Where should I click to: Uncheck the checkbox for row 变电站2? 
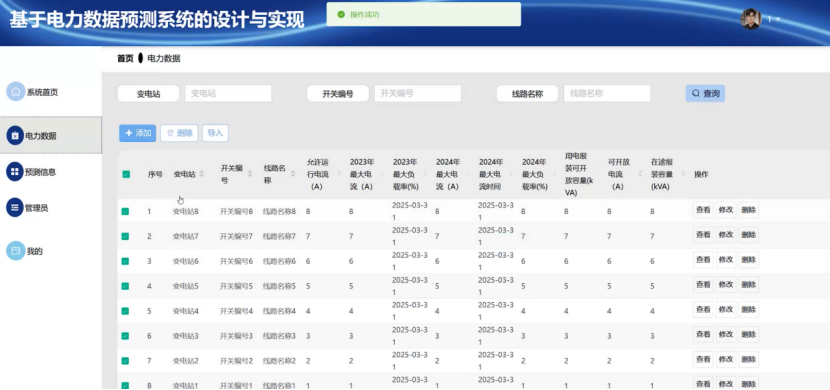125,360
